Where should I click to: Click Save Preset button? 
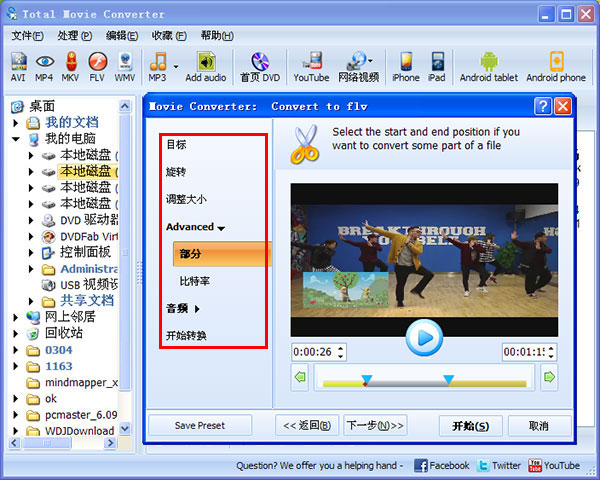click(x=200, y=426)
